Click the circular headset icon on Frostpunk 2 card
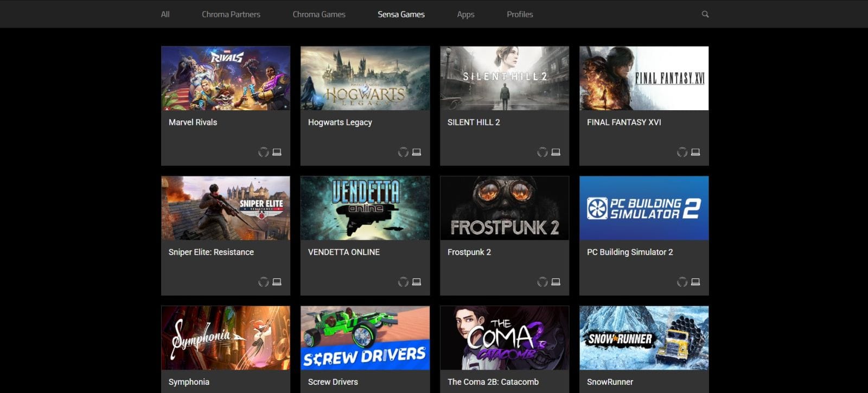Viewport: 868px width, 393px height. tap(542, 282)
